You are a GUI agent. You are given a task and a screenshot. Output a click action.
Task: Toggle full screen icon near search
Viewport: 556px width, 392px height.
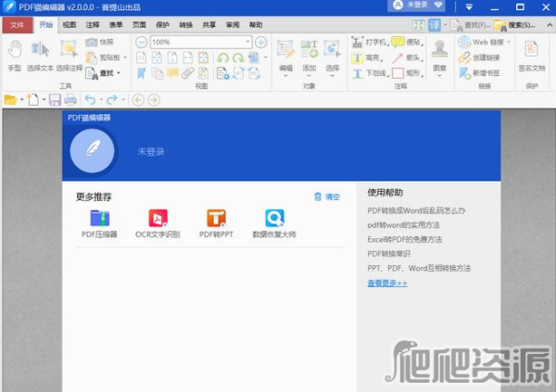[x=419, y=25]
